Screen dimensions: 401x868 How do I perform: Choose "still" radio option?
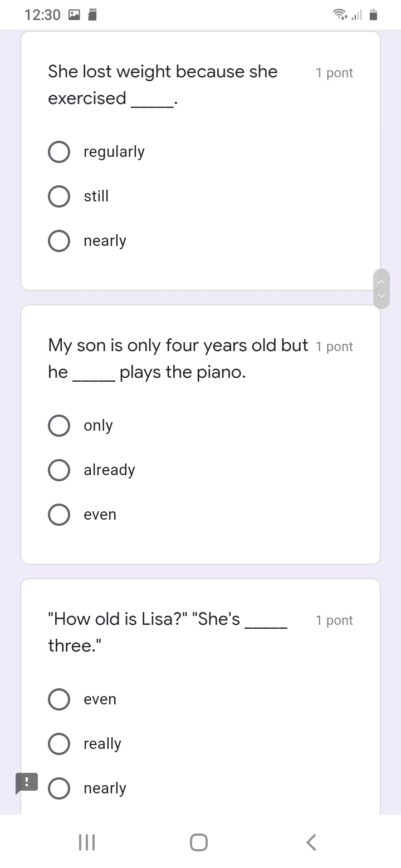[x=59, y=196]
